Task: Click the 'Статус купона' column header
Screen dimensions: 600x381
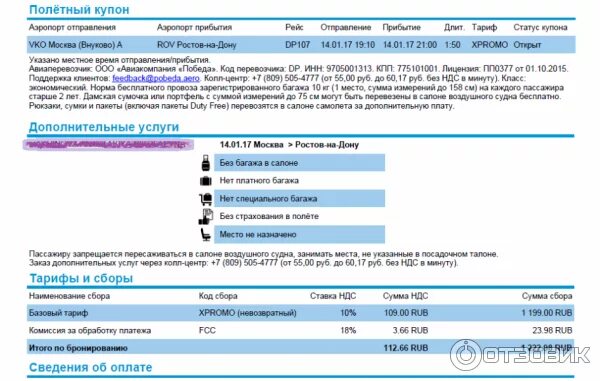Action: pos(540,27)
